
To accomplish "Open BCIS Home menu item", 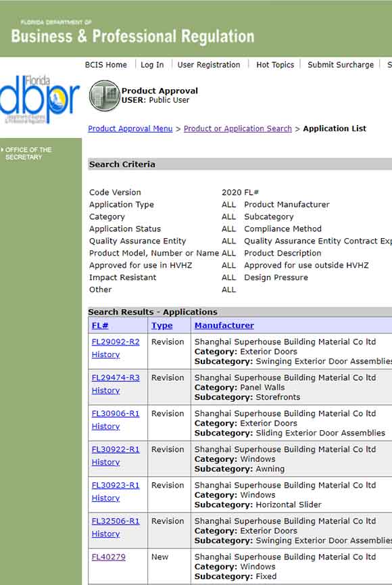I will 106,64.
